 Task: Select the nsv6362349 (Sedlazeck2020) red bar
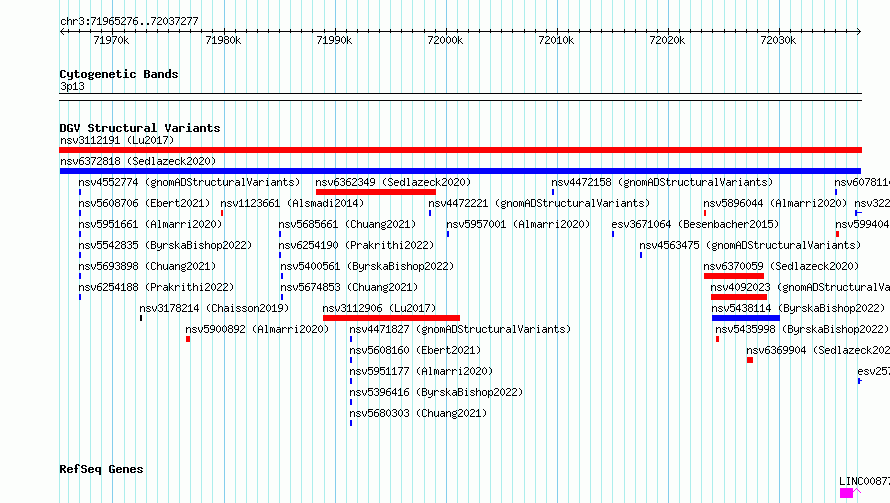376,192
